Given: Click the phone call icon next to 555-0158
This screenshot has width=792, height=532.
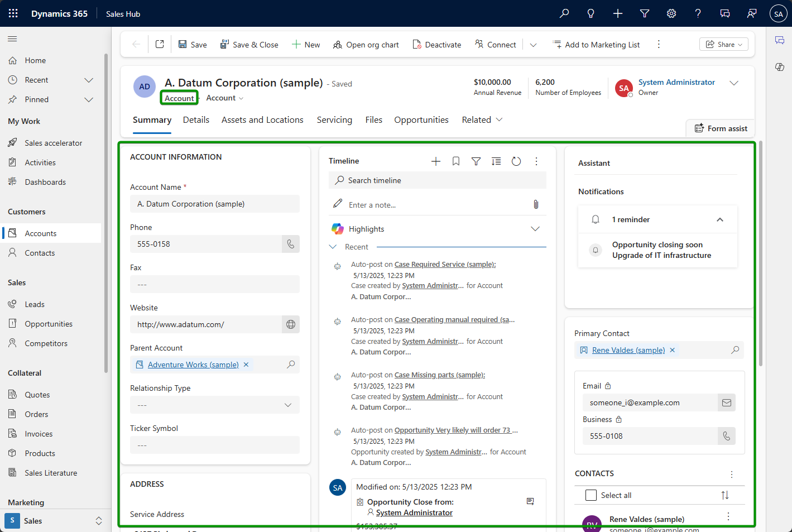Looking at the screenshot, I should tap(291, 244).
